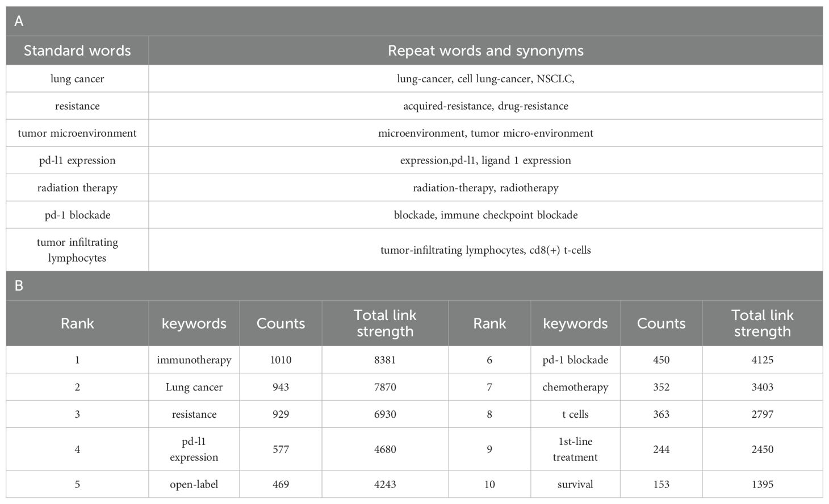The width and height of the screenshot is (829, 504).
Task: Click the "tumor infiltrating lymphocytes" cell
Action: tap(77, 250)
